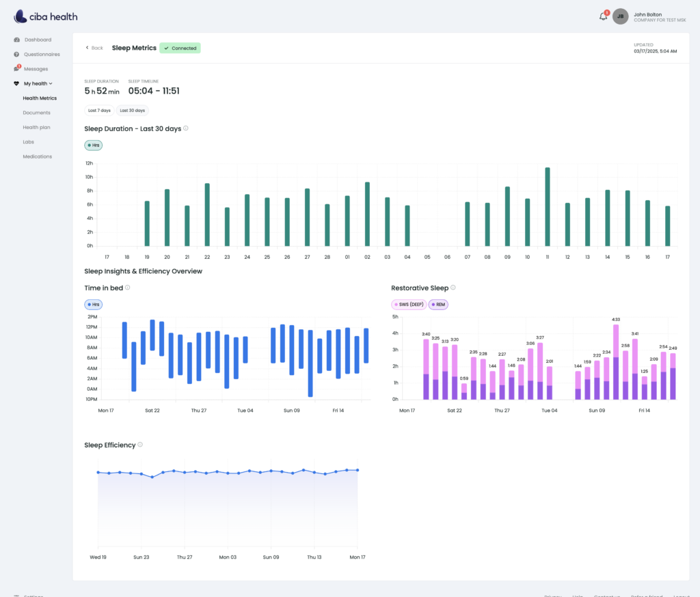Click sleep efficiency point at Mon 17 end
The width and height of the screenshot is (700, 597).
[357, 470]
